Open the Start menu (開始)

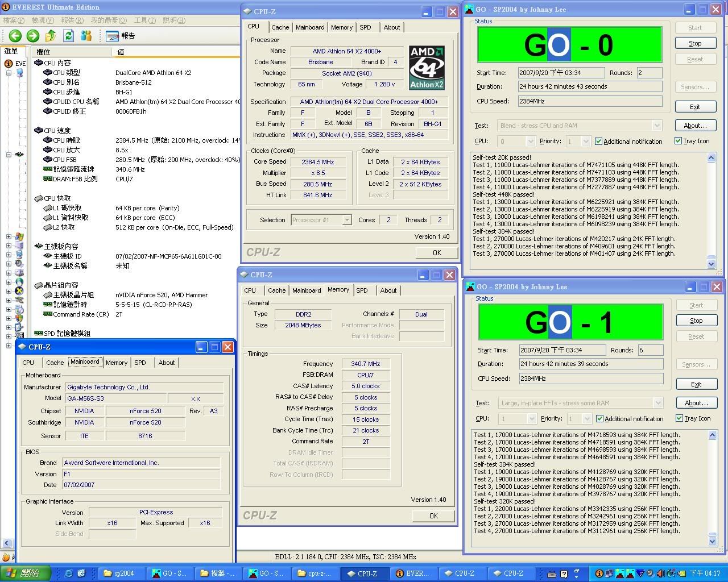[x=25, y=573]
